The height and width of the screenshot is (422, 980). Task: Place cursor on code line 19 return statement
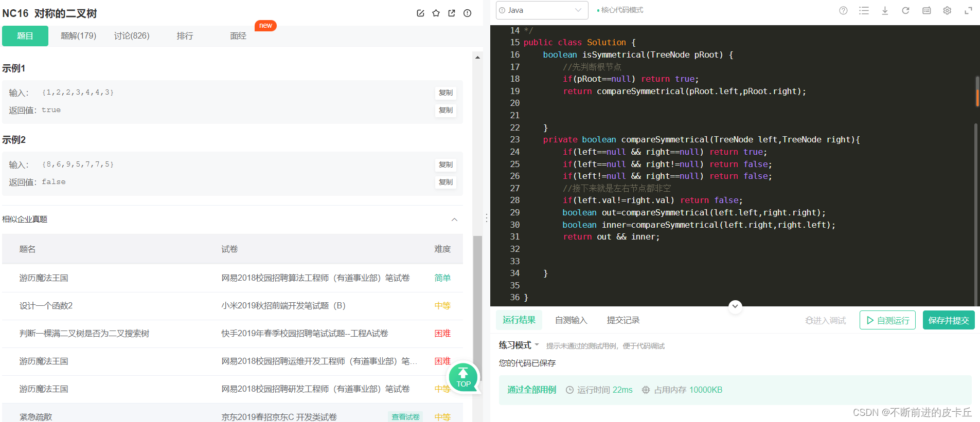[684, 91]
